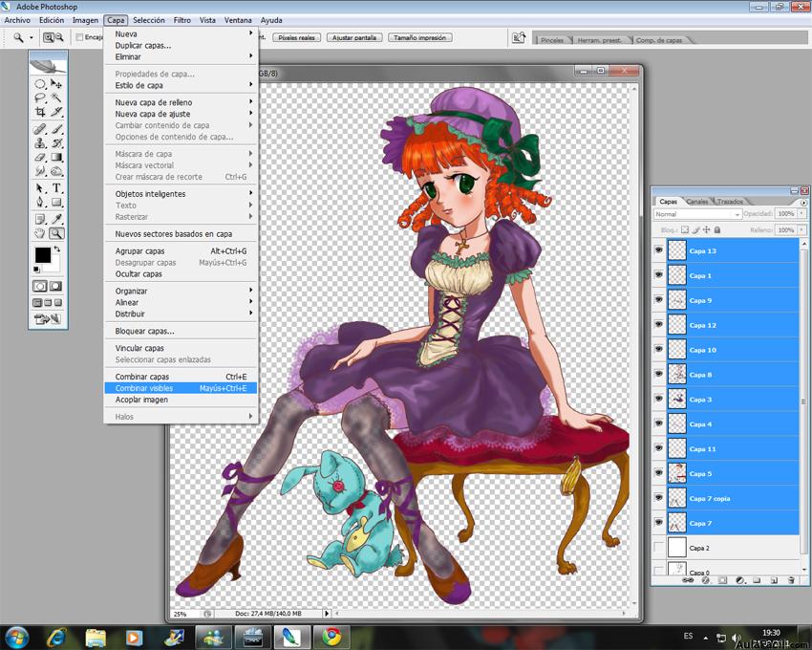Screen dimensions: 812x650
Task: Create a new layer with the panel icon
Action: tap(774, 580)
